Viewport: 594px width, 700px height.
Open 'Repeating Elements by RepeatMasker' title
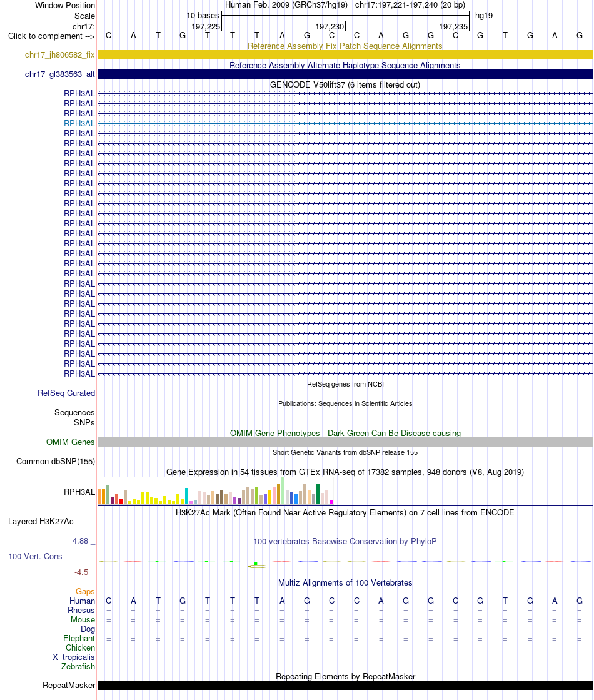click(345, 676)
